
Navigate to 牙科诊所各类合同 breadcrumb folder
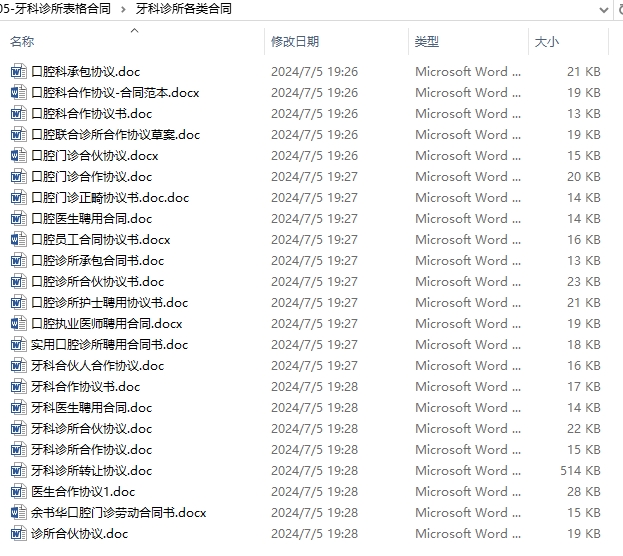[184, 9]
